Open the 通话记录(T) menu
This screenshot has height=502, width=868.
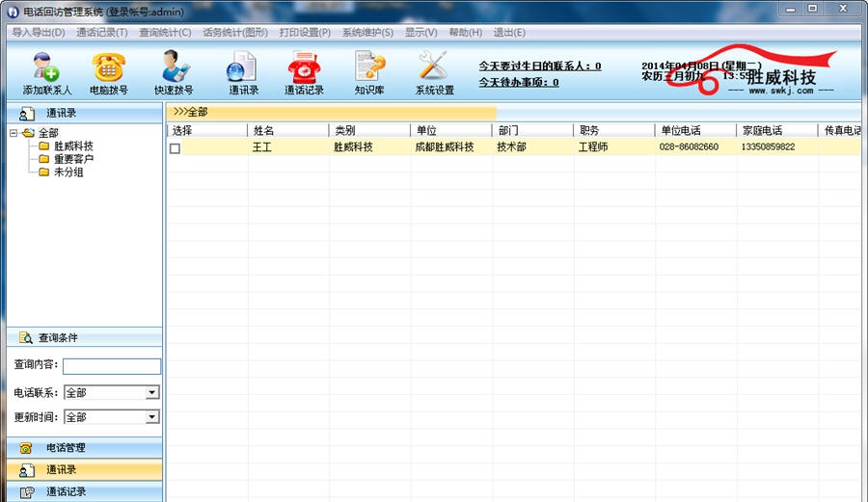[x=102, y=32]
